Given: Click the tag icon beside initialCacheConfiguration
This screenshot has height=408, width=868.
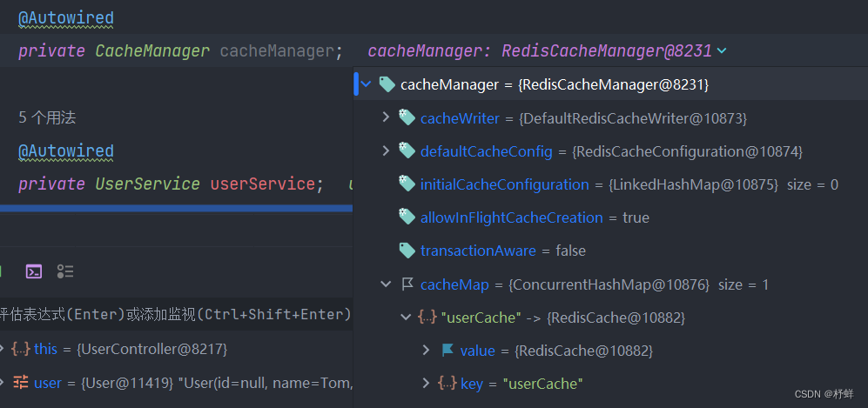Looking at the screenshot, I should pyautogui.click(x=406, y=184).
